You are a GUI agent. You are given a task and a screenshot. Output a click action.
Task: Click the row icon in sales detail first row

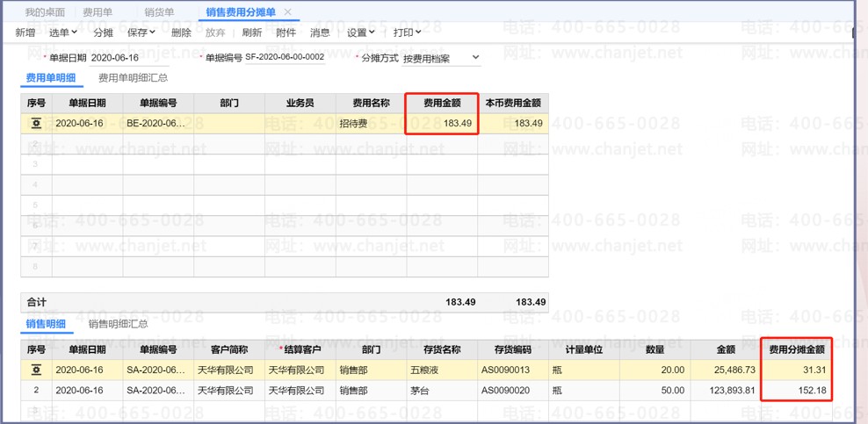click(36, 370)
